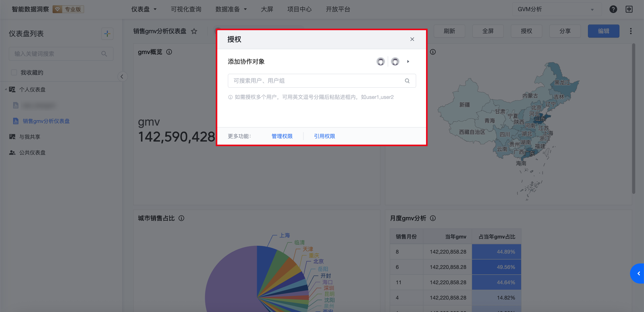Screen dimensions: 644x312
Task: Click the second user group avatar icon
Action: pyautogui.click(x=395, y=61)
